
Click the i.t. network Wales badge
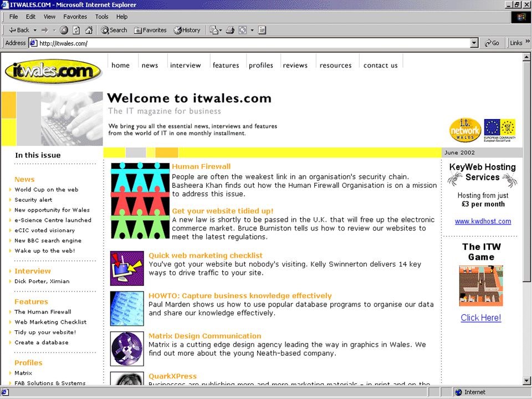coord(465,130)
